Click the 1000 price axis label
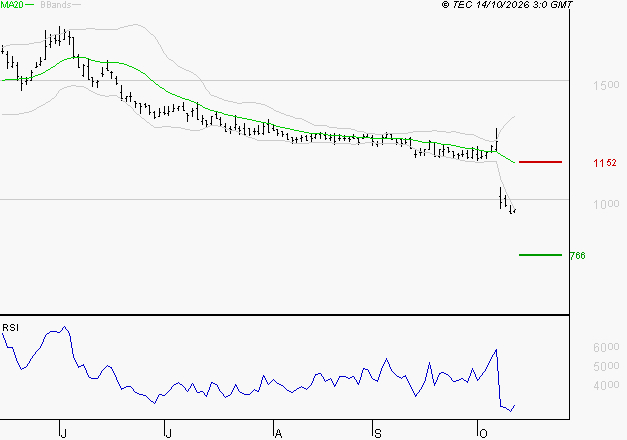 coord(606,204)
